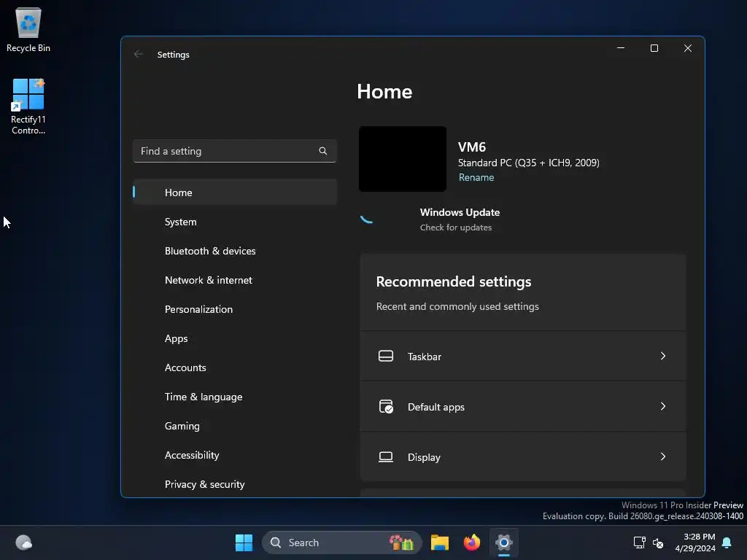
Task: Click the search magnifier in Find a setting
Action: point(323,151)
